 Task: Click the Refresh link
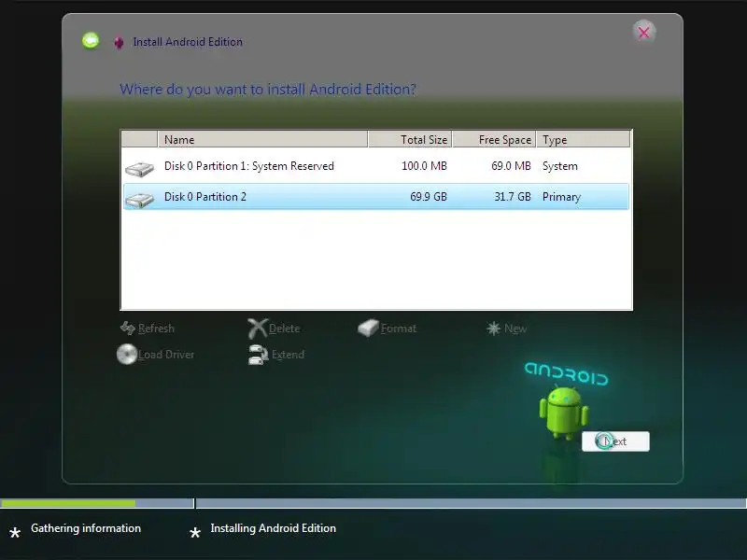click(x=156, y=329)
